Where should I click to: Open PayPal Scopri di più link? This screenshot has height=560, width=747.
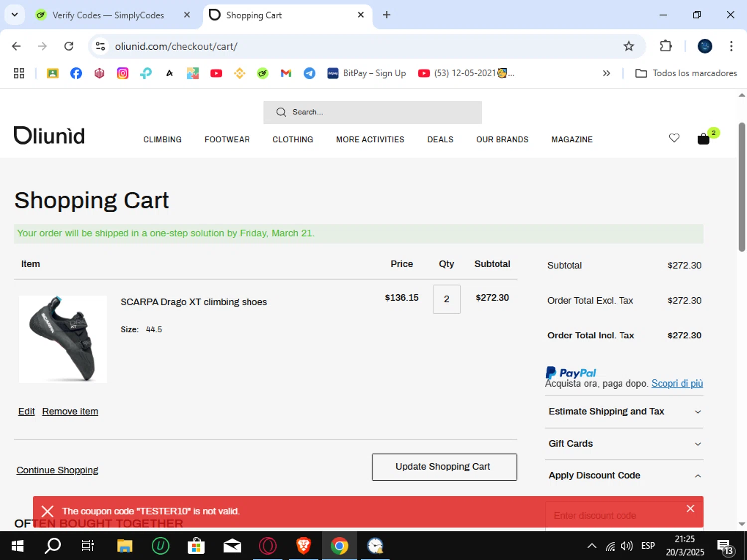point(677,383)
